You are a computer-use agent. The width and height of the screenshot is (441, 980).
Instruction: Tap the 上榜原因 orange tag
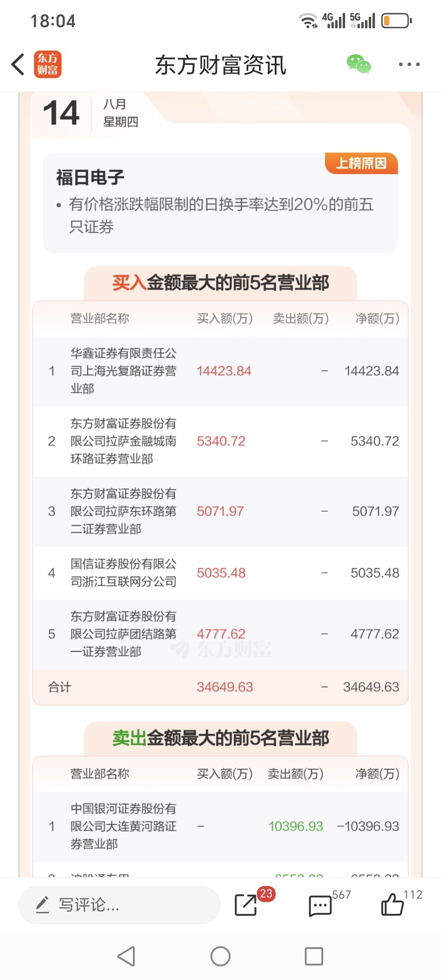click(x=361, y=163)
